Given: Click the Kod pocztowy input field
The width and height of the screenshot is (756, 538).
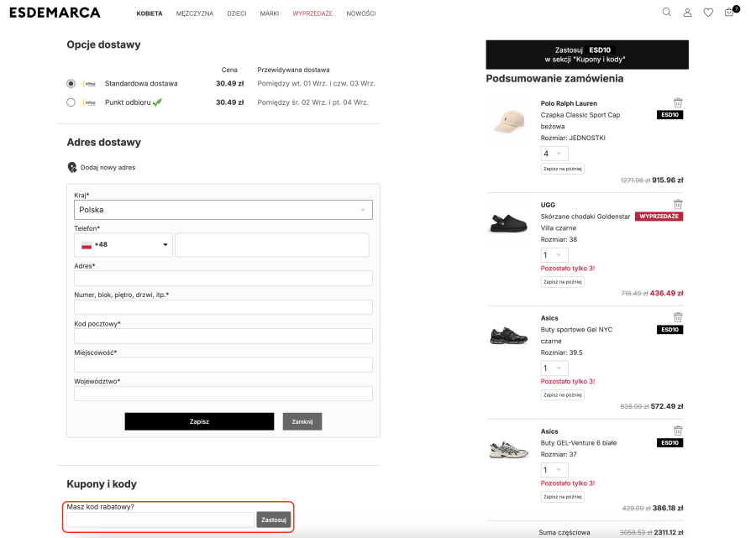Looking at the screenshot, I should pyautogui.click(x=223, y=337).
